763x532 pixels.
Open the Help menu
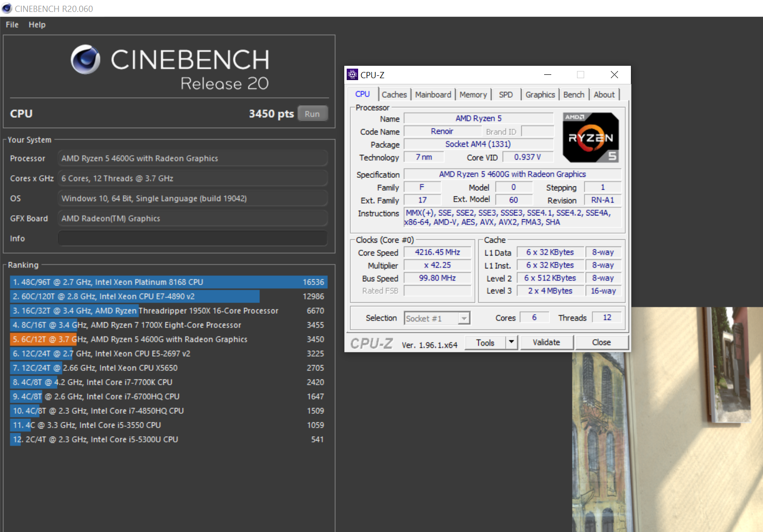tap(37, 25)
